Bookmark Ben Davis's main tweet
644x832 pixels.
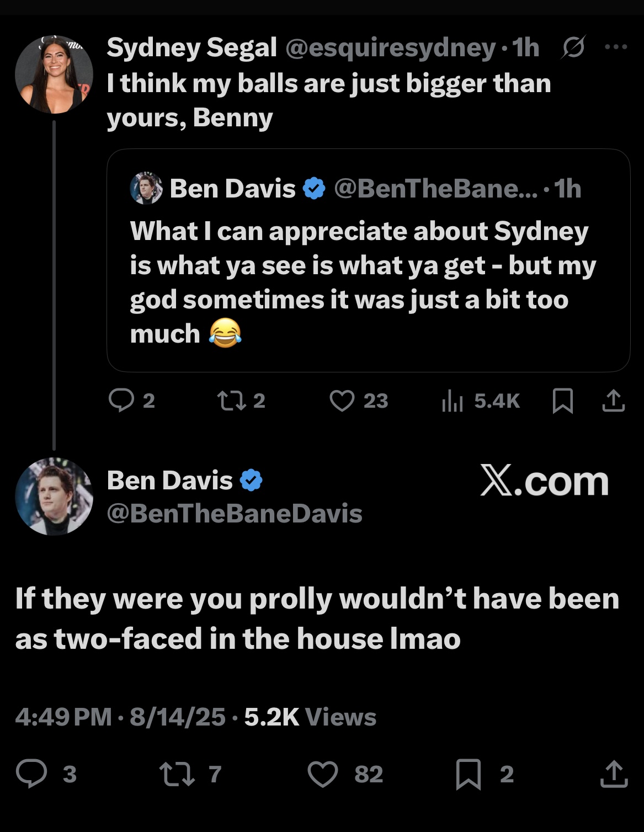click(469, 774)
